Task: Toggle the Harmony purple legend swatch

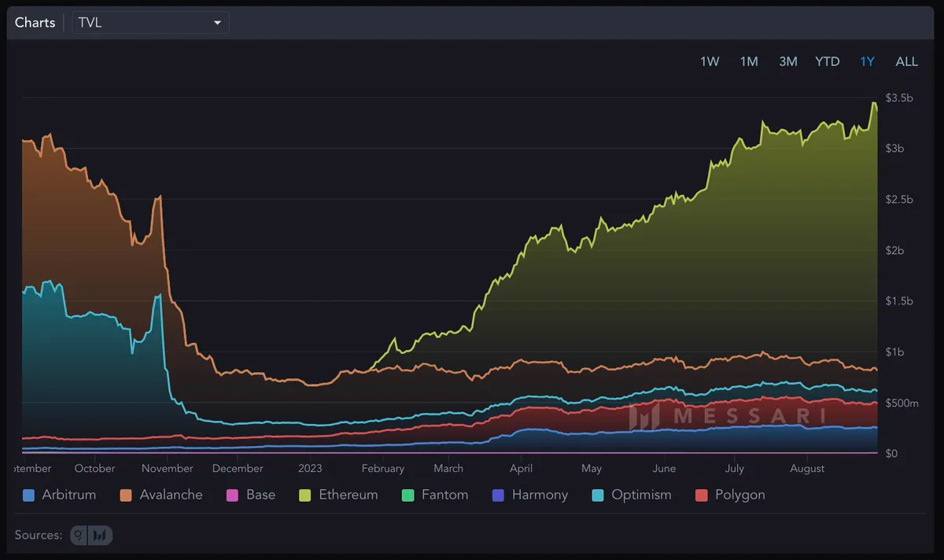Action: 497,496
